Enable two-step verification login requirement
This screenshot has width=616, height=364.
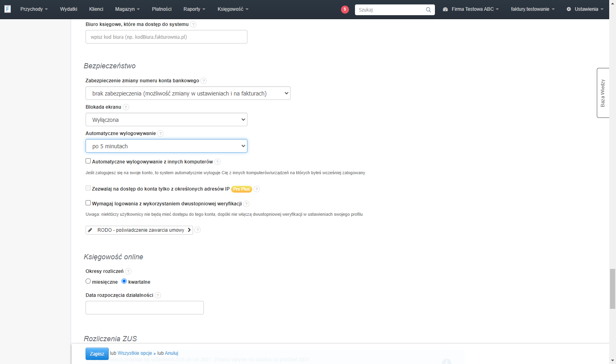(88, 203)
